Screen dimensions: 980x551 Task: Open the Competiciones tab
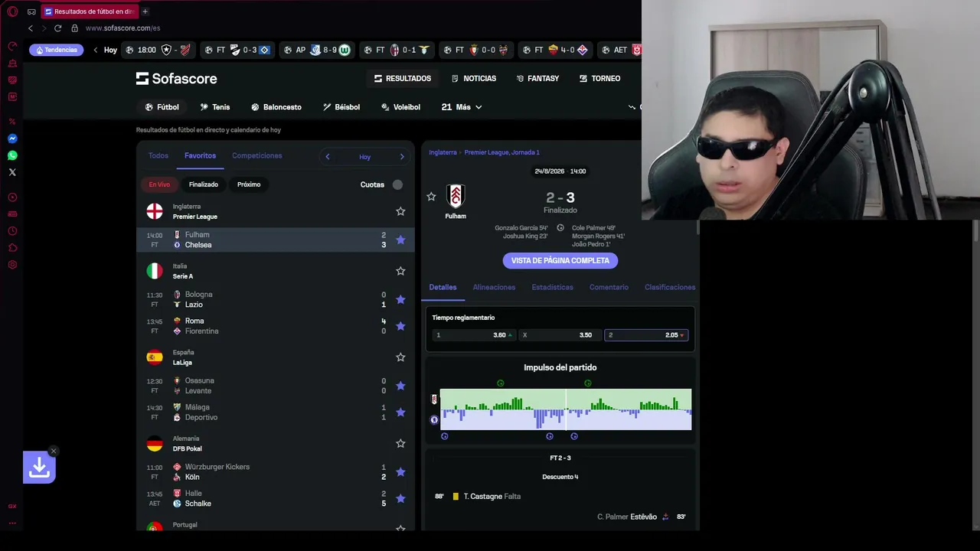coord(257,155)
